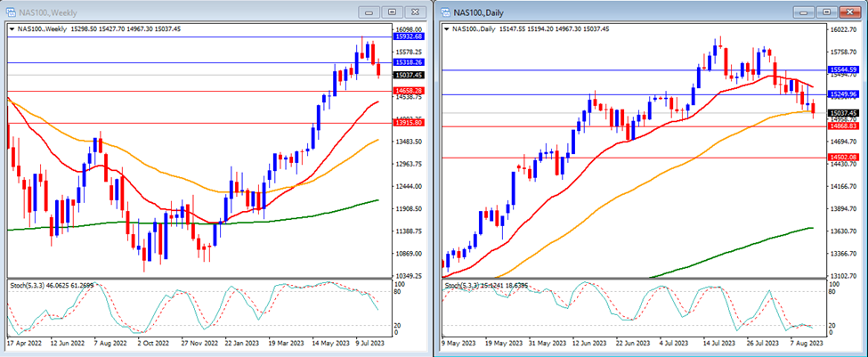
Task: Click the 2 Oct 2022 date on Weekly time axis
Action: (x=154, y=343)
